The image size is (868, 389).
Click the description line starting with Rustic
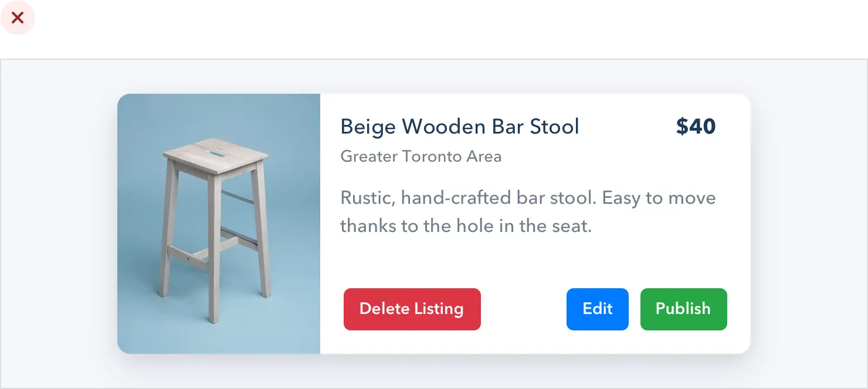(528, 197)
